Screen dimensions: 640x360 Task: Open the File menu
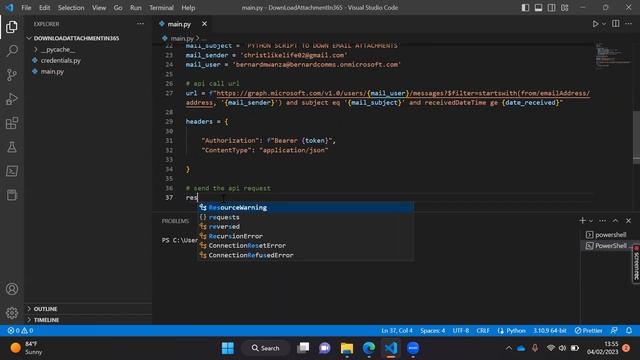[26, 7]
